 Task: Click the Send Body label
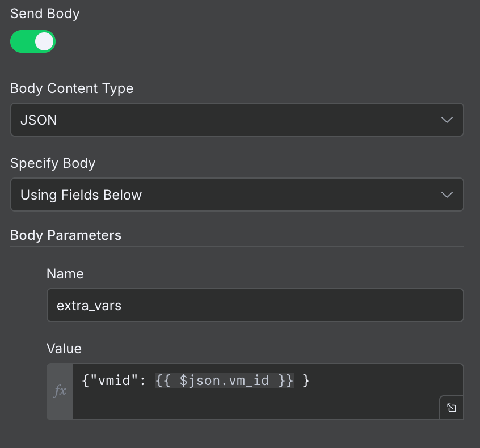coord(45,14)
